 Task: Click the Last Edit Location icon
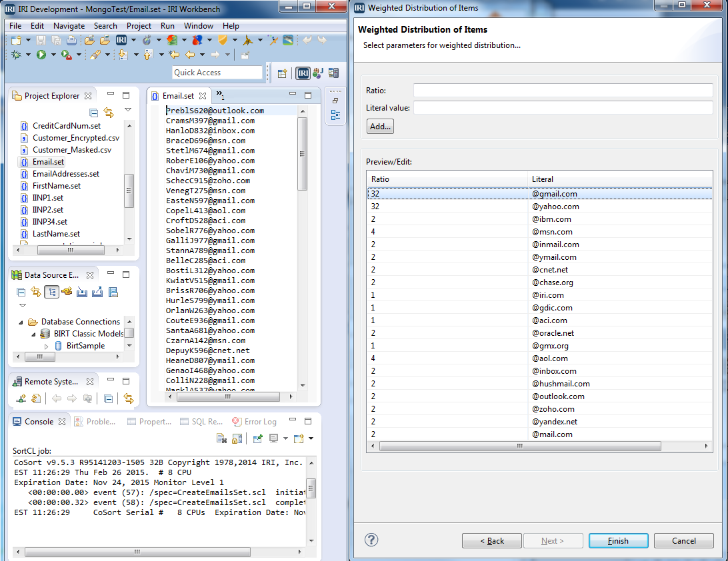pyautogui.click(x=174, y=55)
